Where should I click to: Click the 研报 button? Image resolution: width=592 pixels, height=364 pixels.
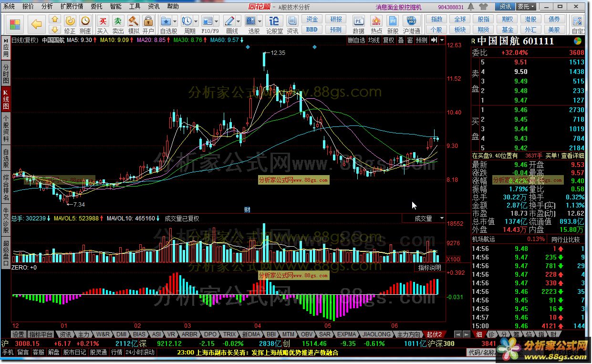tap(336, 19)
